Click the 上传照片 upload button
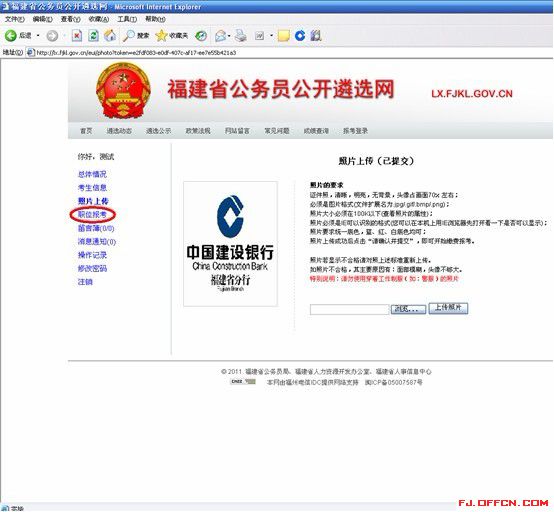Viewport: 554px width, 512px height. tap(448, 308)
